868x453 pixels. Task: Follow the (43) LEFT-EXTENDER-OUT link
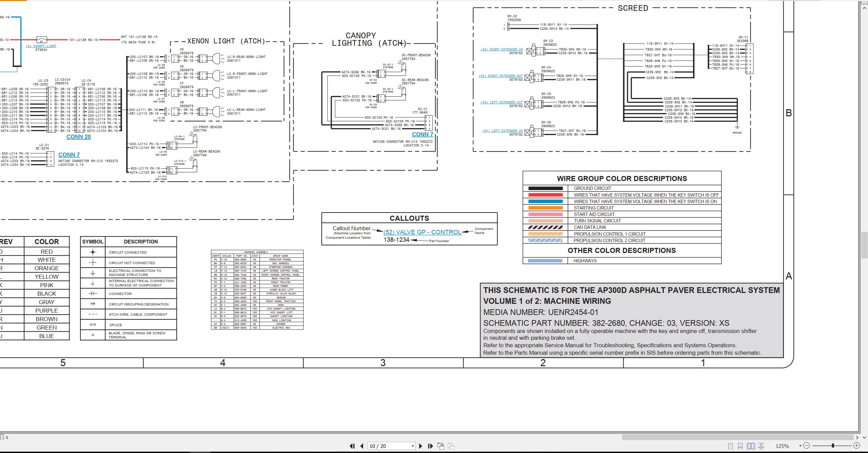(x=501, y=102)
